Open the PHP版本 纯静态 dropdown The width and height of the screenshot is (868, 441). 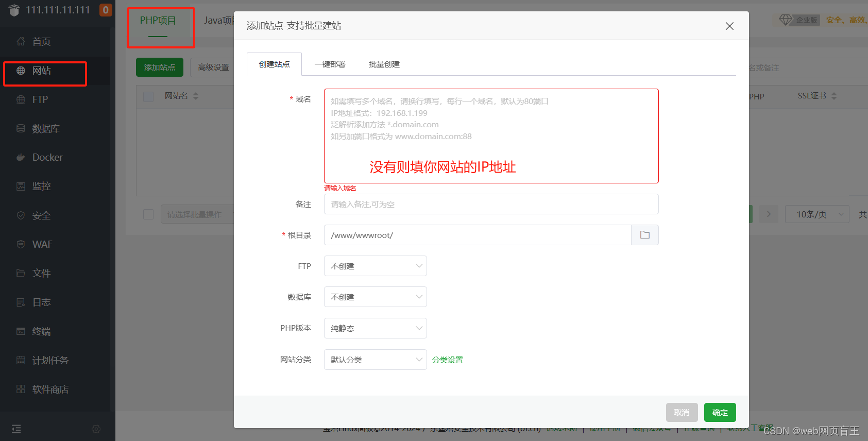[x=376, y=328]
